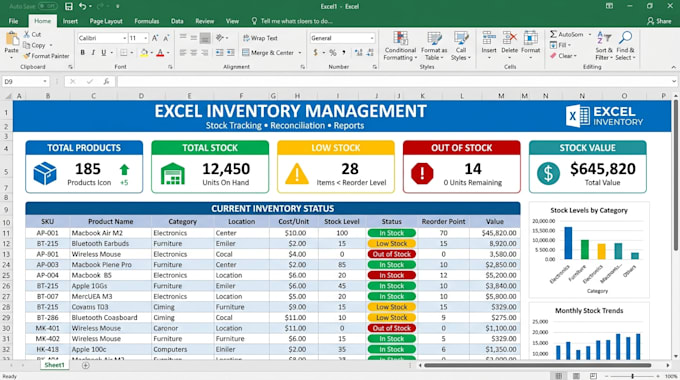This screenshot has width=680, height=380.
Task: Click the Increase Indent icon
Action: 231,52
